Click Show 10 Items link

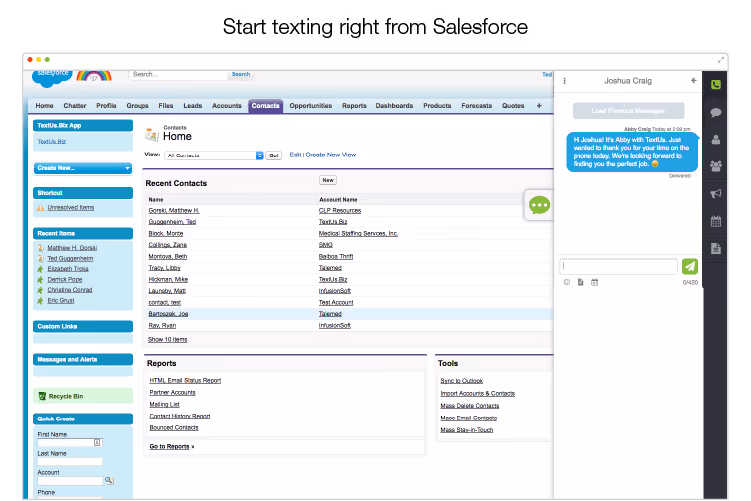(x=168, y=339)
